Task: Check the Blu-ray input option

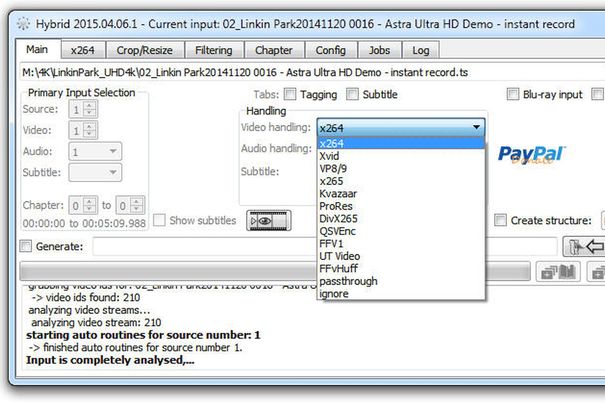Action: [x=512, y=95]
